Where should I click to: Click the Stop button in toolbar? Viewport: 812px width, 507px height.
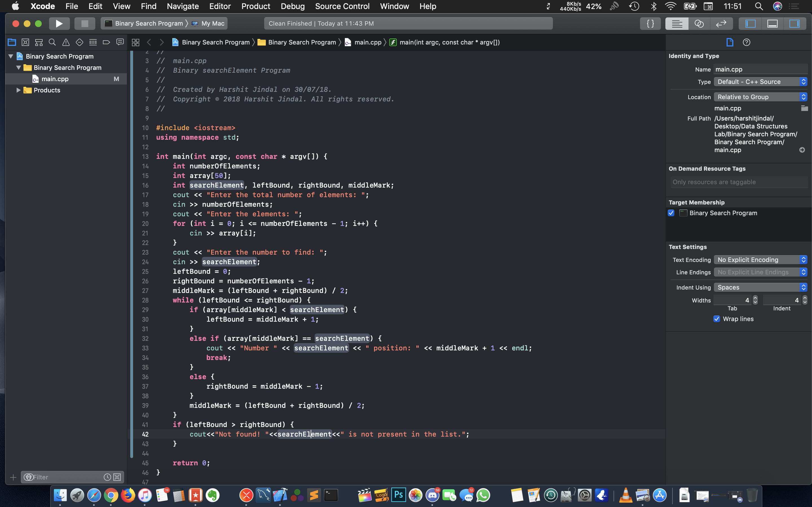click(x=85, y=23)
